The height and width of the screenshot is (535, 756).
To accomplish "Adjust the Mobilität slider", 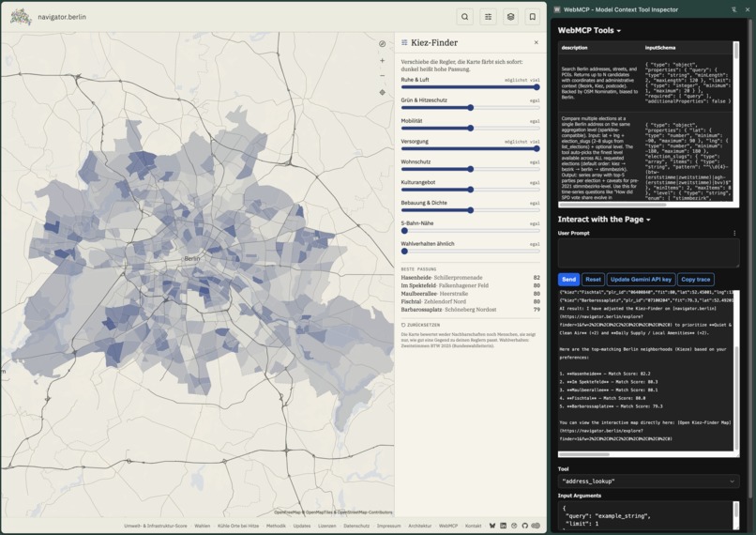I will click(x=470, y=129).
